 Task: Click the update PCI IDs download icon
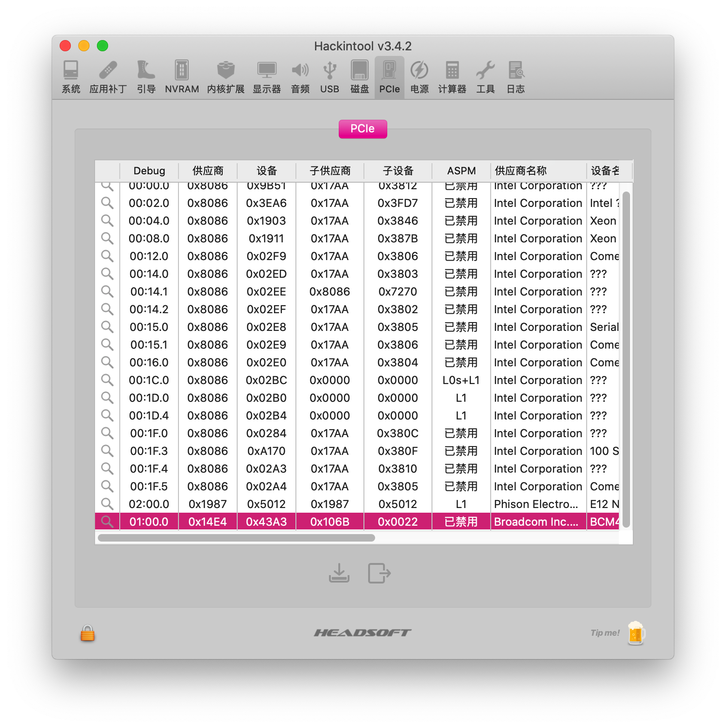click(339, 573)
